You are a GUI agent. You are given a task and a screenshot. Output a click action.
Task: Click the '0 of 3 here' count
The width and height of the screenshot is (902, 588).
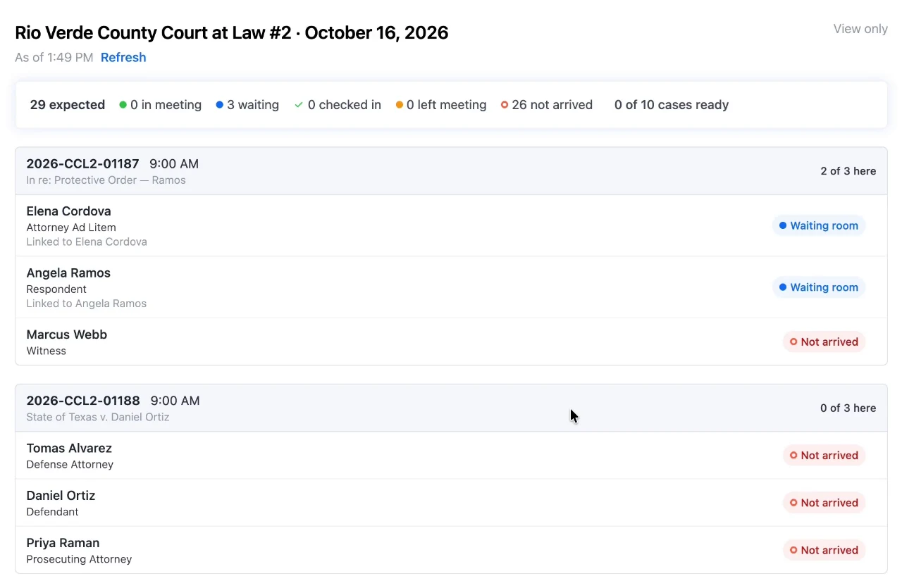pyautogui.click(x=848, y=408)
